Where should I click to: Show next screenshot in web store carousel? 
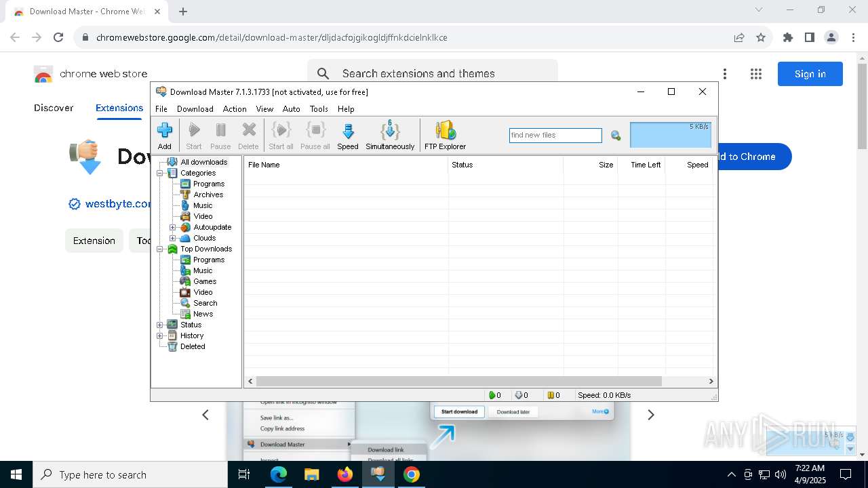(x=650, y=415)
